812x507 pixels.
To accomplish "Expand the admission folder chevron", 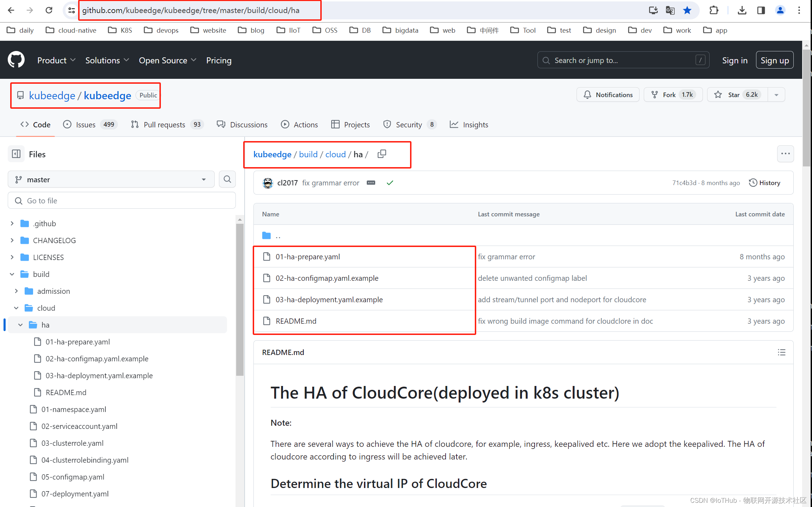I will [16, 291].
